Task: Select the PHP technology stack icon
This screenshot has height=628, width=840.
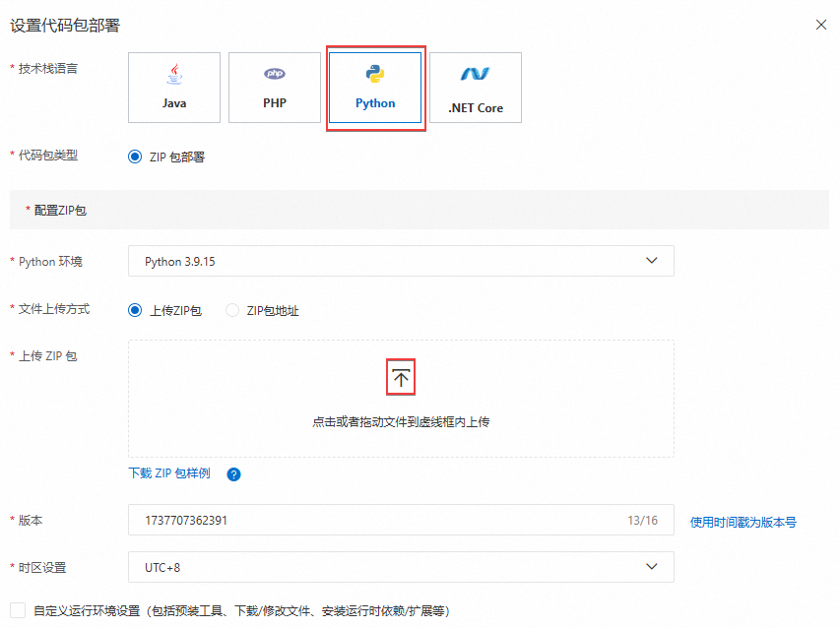Action: 274,88
